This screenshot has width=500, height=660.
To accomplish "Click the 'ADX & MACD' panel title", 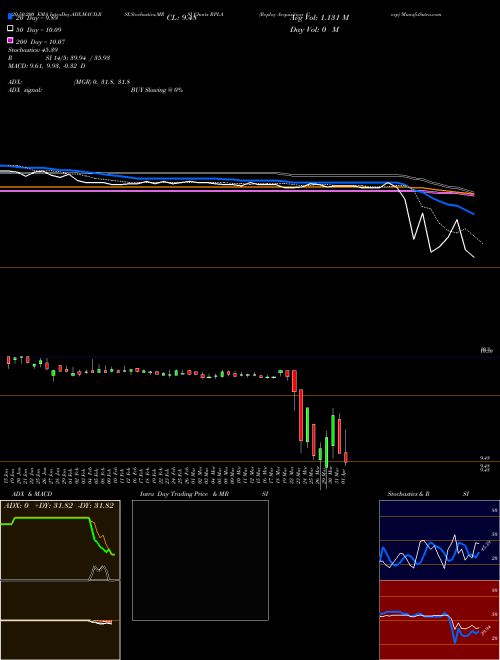I will (x=32, y=494).
